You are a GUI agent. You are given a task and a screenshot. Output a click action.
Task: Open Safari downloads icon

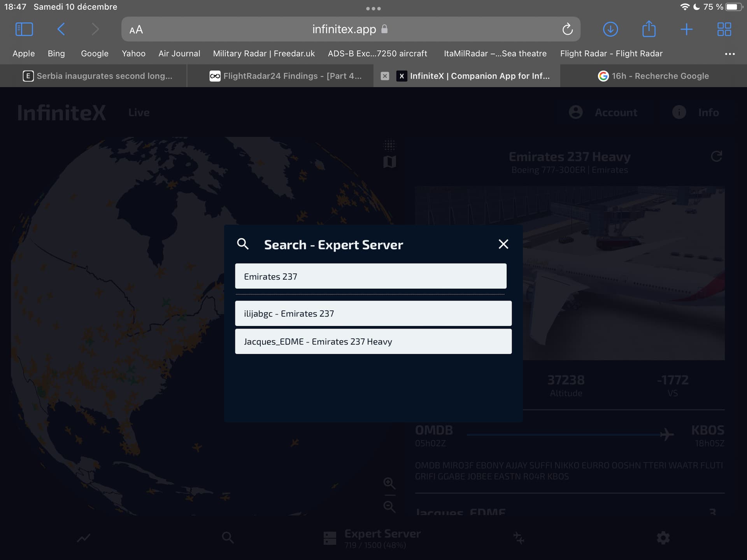pos(610,29)
